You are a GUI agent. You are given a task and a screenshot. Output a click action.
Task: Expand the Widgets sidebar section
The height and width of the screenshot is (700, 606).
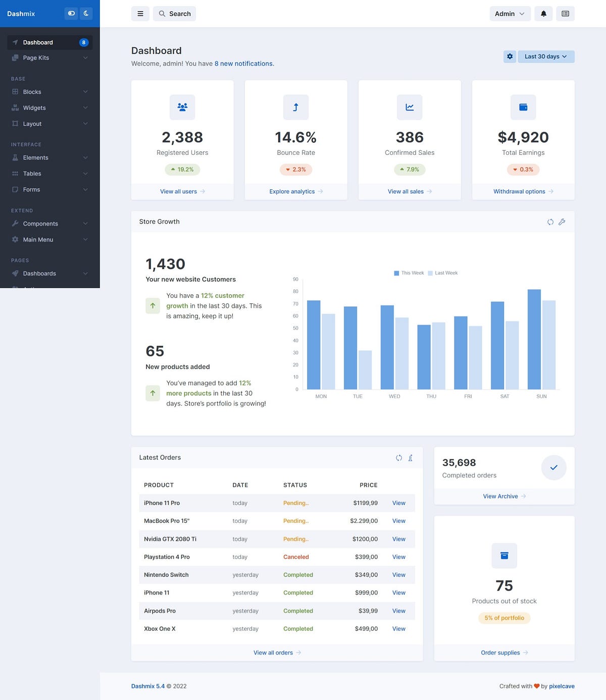[x=49, y=107]
